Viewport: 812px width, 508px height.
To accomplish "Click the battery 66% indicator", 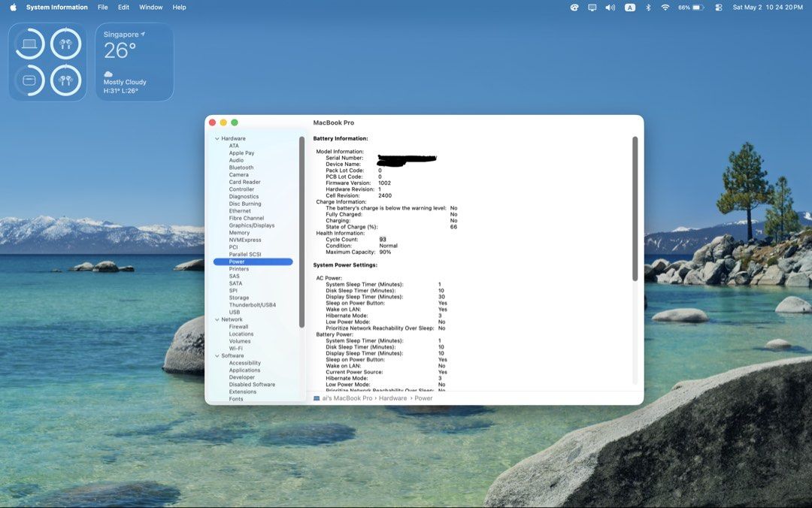I will (692, 8).
